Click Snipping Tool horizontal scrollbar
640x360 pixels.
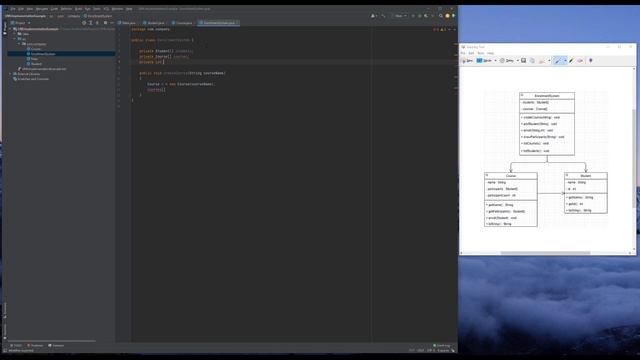545,253
